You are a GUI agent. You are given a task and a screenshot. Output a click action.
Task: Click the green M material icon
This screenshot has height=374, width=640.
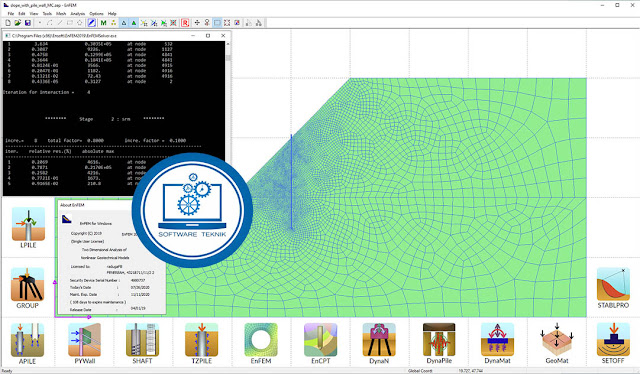tap(103, 23)
